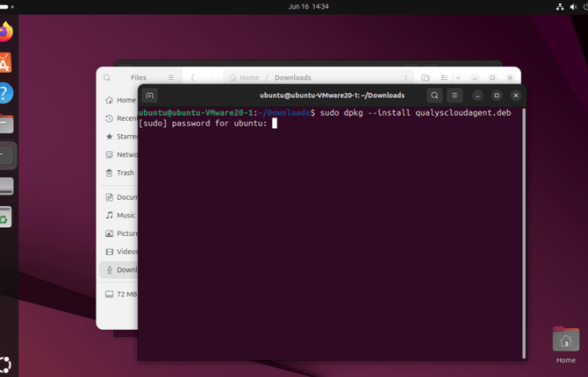This screenshot has height=377, width=588.
Task: Open terminal search with the magnifier icon
Action: [434, 96]
